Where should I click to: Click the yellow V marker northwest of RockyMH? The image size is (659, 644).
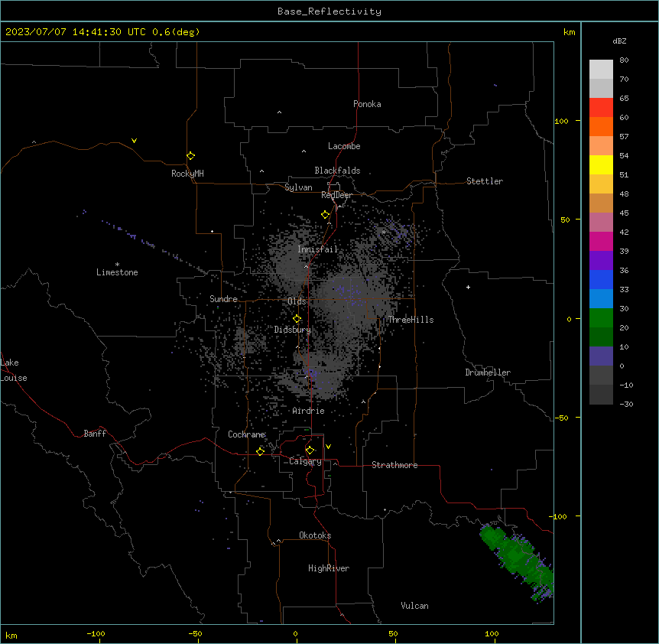click(134, 141)
